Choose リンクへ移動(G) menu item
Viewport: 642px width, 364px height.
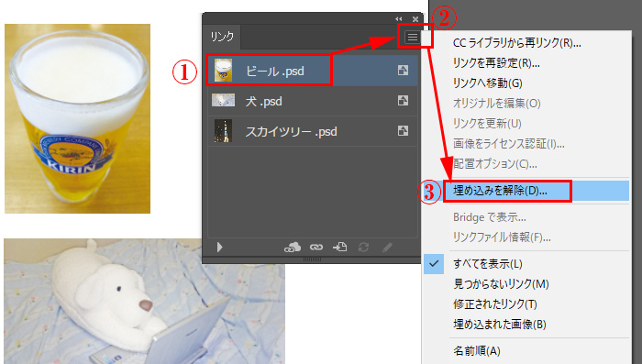(x=488, y=83)
